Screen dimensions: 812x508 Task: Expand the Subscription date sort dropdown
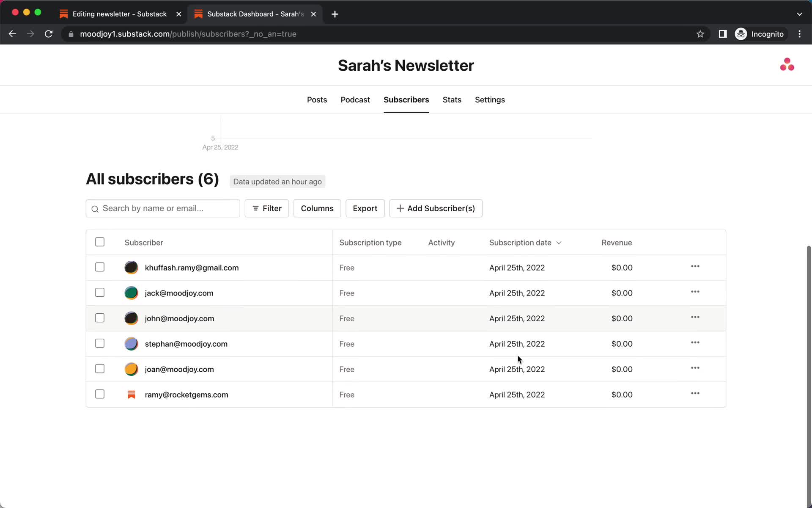[559, 242]
